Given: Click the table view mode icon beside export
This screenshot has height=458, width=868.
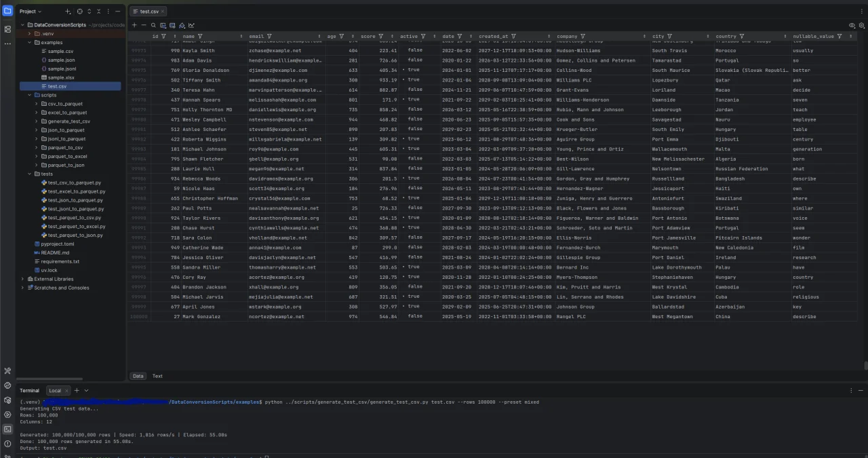Looking at the screenshot, I should tap(172, 25).
